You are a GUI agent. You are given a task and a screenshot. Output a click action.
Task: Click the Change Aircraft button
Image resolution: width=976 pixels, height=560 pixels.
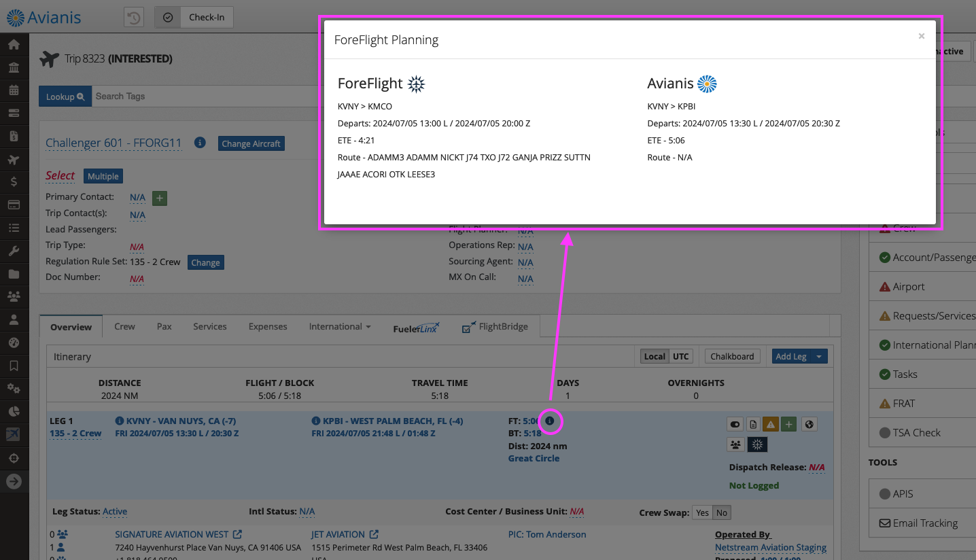(251, 143)
